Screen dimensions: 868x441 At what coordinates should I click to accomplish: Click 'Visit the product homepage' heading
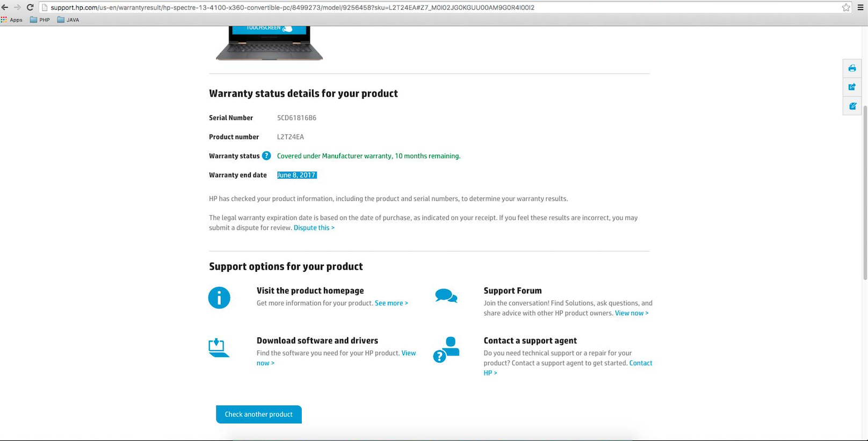310,291
